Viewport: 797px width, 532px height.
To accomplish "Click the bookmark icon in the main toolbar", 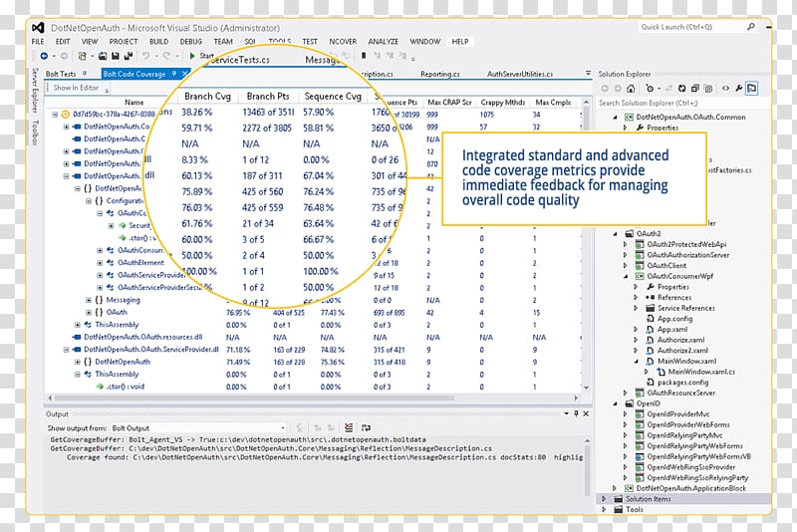I will pyautogui.click(x=364, y=56).
